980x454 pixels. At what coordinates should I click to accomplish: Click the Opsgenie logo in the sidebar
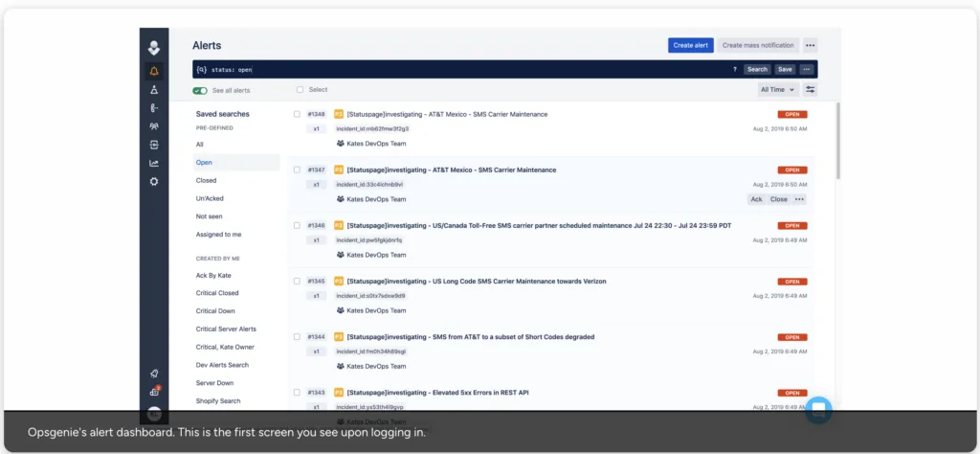coord(154,48)
